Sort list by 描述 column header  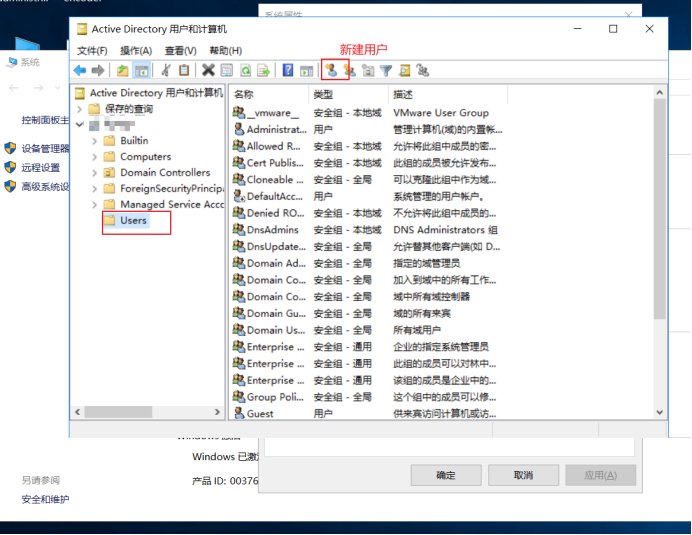pyautogui.click(x=448, y=94)
